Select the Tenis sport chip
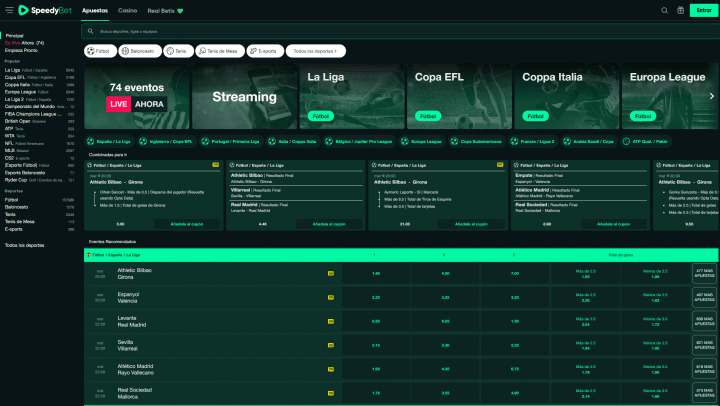 pyautogui.click(x=178, y=51)
